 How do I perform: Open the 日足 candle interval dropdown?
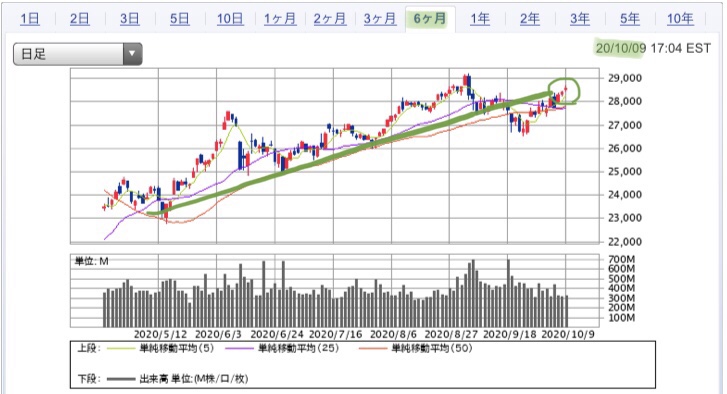[x=77, y=54]
